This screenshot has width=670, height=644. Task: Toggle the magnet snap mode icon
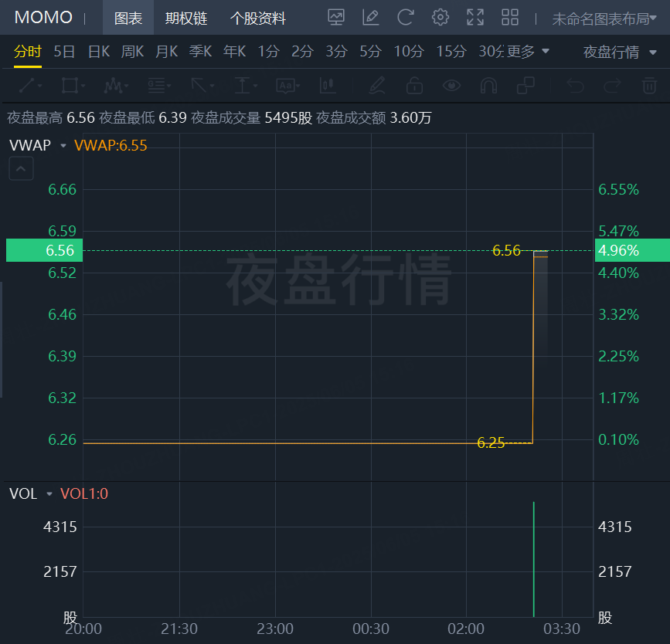(489, 86)
